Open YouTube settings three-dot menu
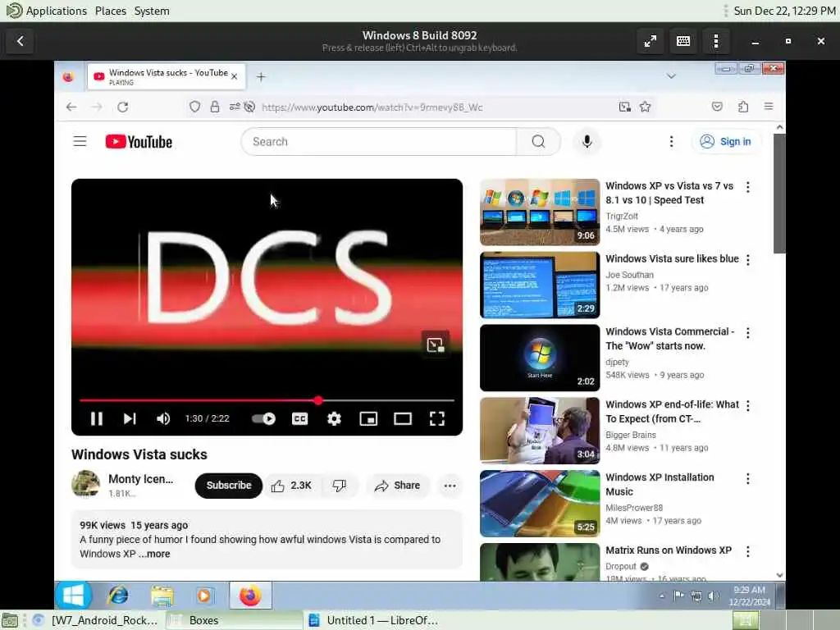Image resolution: width=840 pixels, height=630 pixels. [671, 141]
